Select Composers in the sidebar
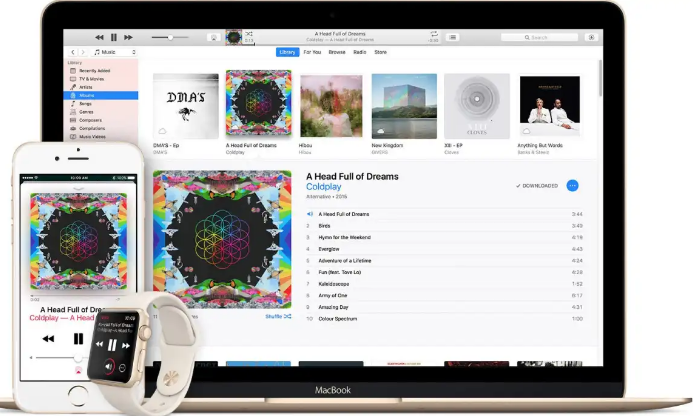This screenshot has width=693, height=416. click(x=101, y=120)
